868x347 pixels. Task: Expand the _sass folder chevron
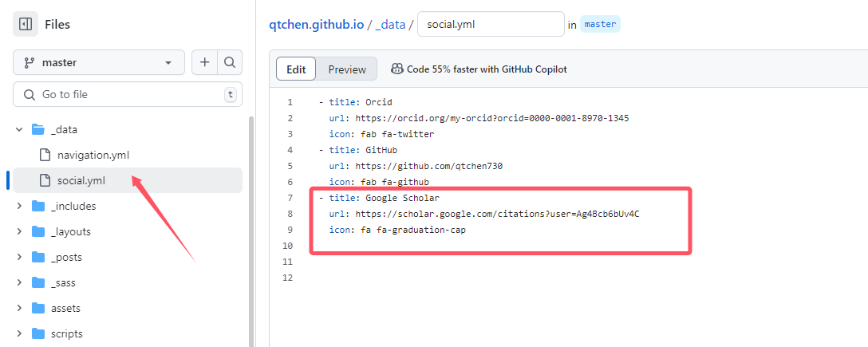pyautogui.click(x=19, y=282)
